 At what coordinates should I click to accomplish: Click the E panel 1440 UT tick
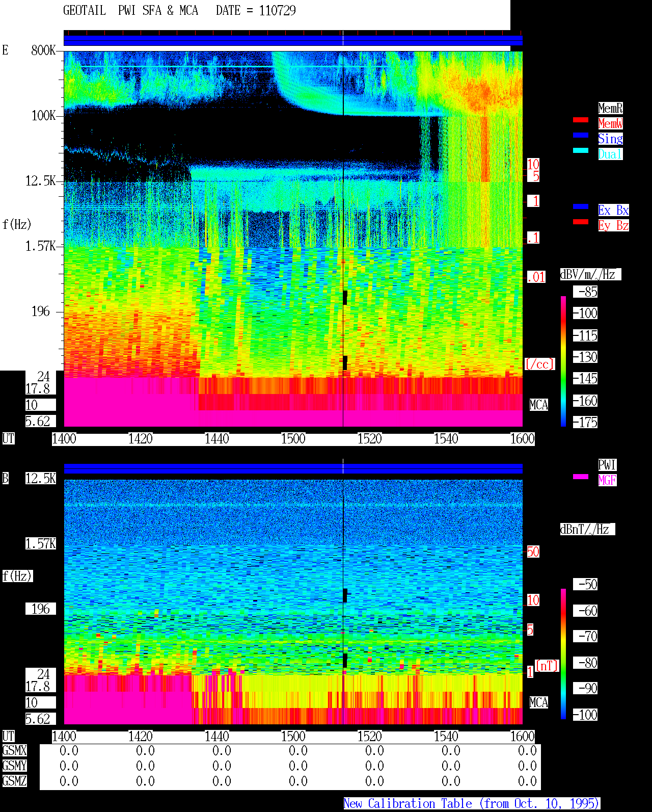217,438
